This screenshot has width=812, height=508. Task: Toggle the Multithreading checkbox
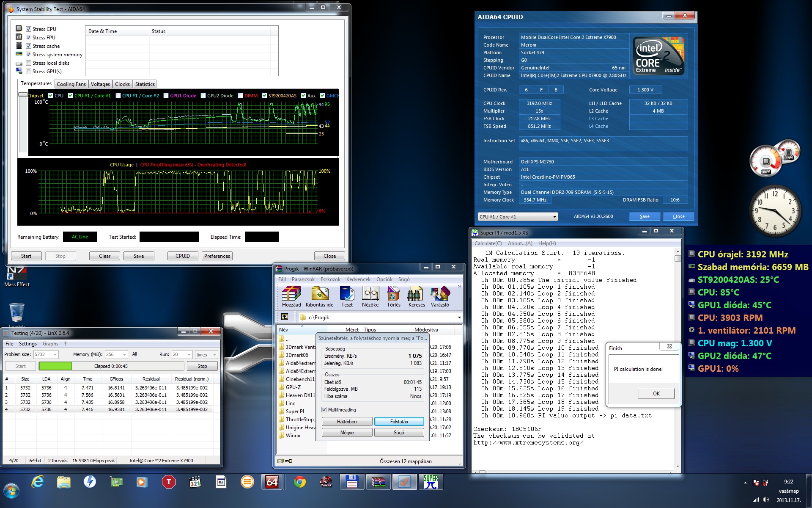324,410
